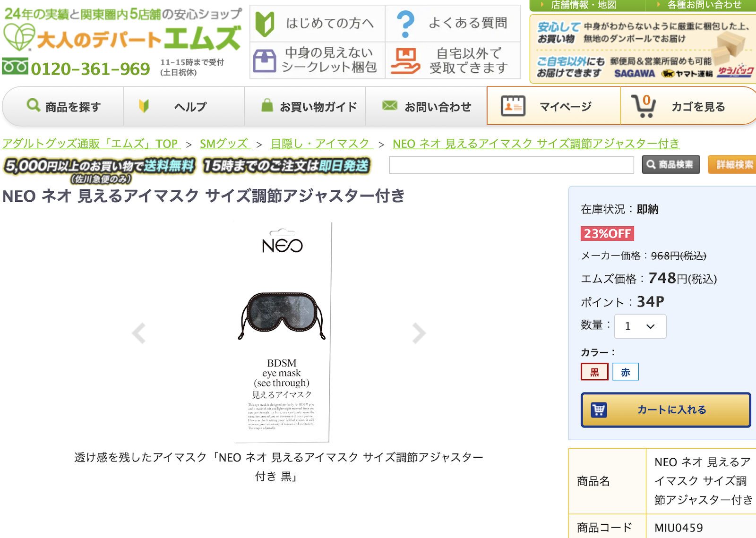Click the blue question mark FAQ icon
The height and width of the screenshot is (538, 756).
coord(405,24)
